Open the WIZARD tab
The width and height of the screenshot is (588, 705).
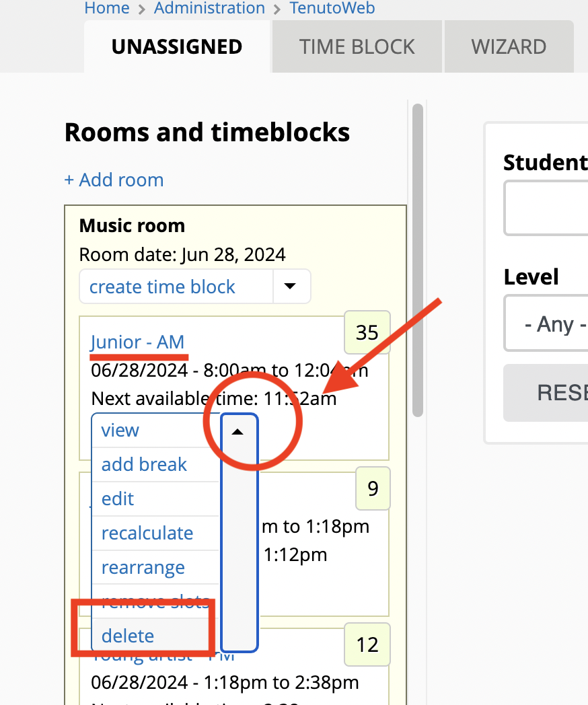[509, 47]
